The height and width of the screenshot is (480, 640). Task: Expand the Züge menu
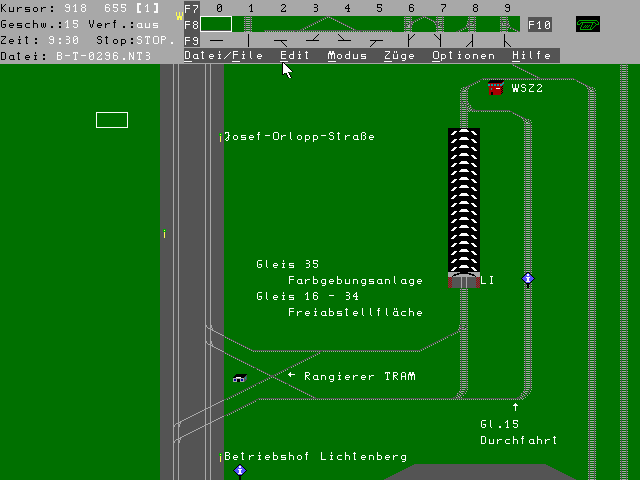click(399, 56)
